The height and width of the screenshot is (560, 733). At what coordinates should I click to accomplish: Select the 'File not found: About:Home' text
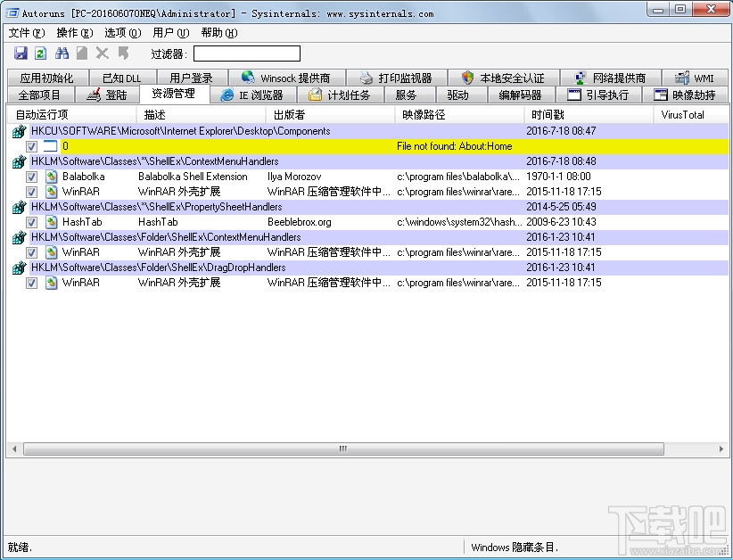455,146
